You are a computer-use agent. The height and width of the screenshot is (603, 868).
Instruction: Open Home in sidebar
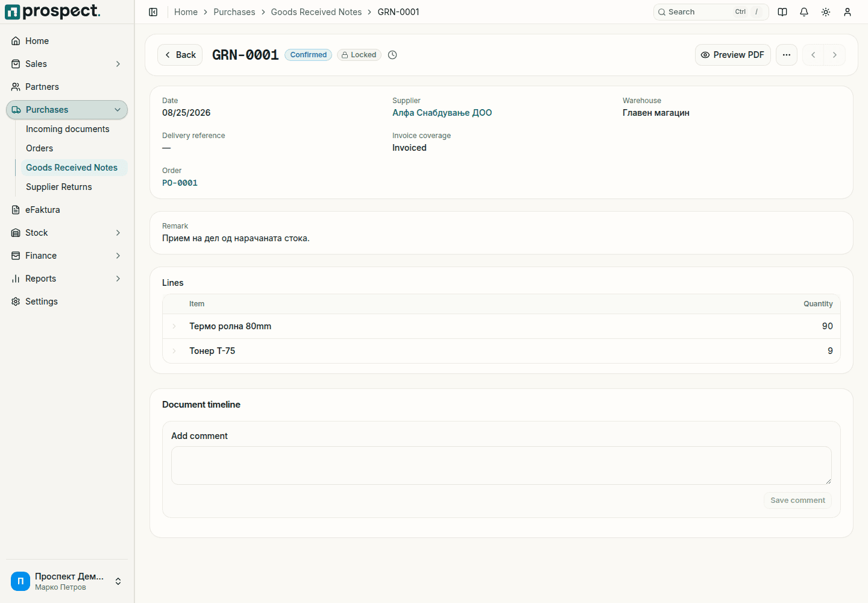tap(67, 41)
